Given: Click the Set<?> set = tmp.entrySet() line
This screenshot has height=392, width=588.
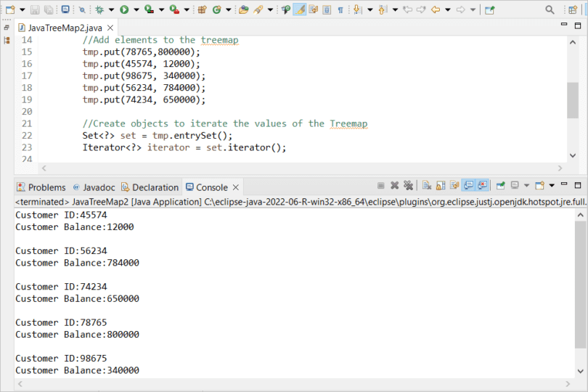Looking at the screenshot, I should 158,136.
